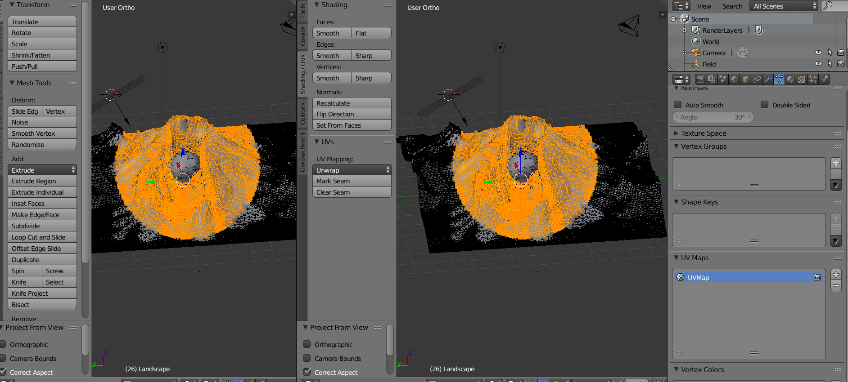This screenshot has width=848, height=382.
Task: Open the Render properties tab icon
Action: 700,80
